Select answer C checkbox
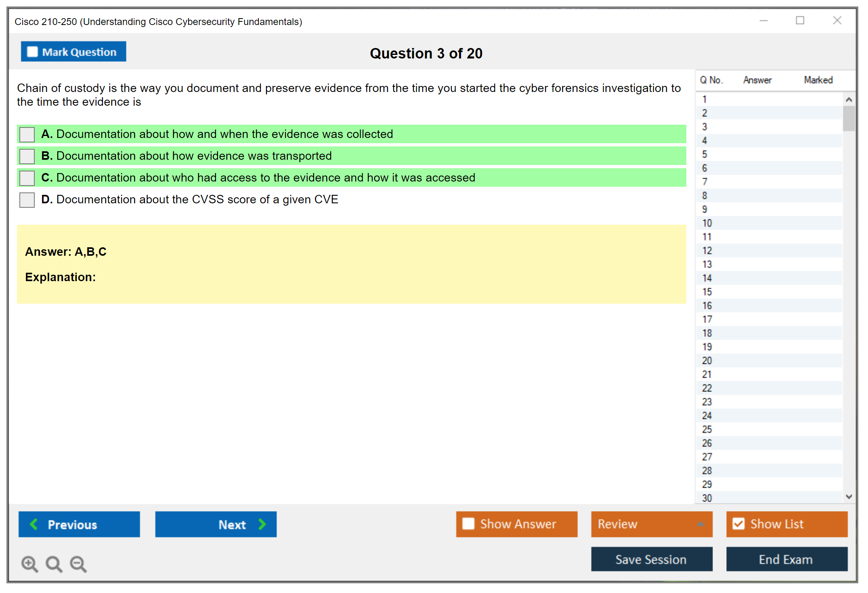This screenshot has width=868, height=593. tap(27, 178)
